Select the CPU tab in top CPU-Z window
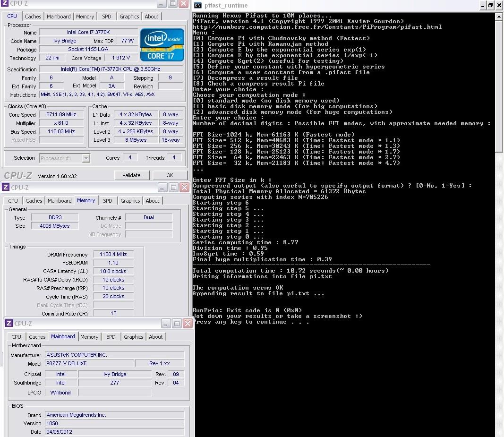This screenshot has width=504, height=437. 12,16
